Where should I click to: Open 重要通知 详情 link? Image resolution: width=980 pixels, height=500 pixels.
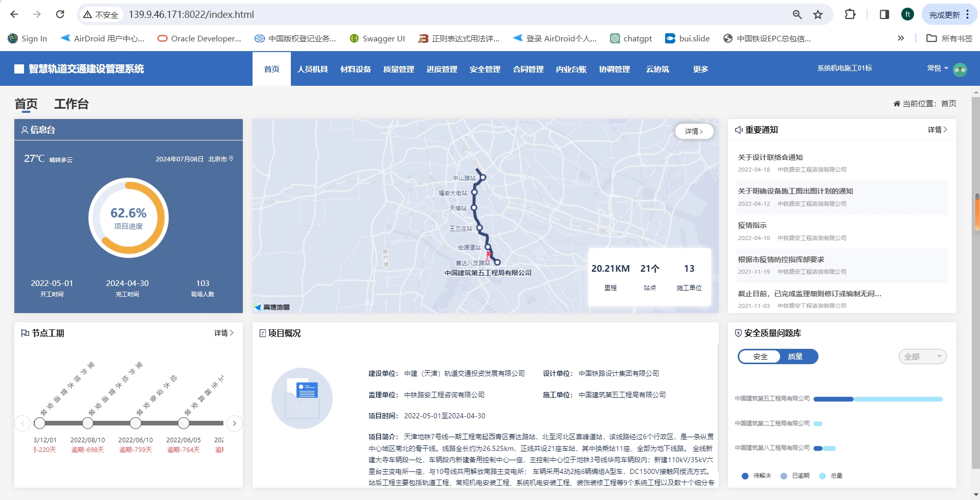click(x=938, y=130)
